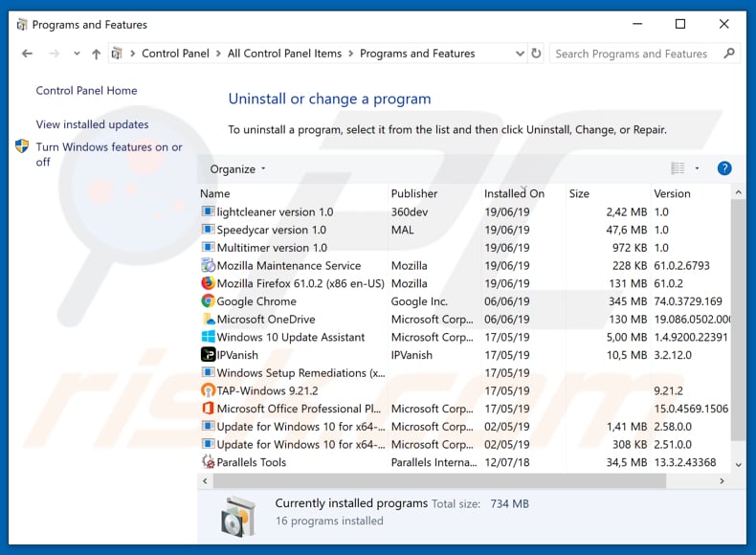756x555 pixels.
Task: Click the icon of the 1,41 MB Windows update
Action: coord(208,426)
